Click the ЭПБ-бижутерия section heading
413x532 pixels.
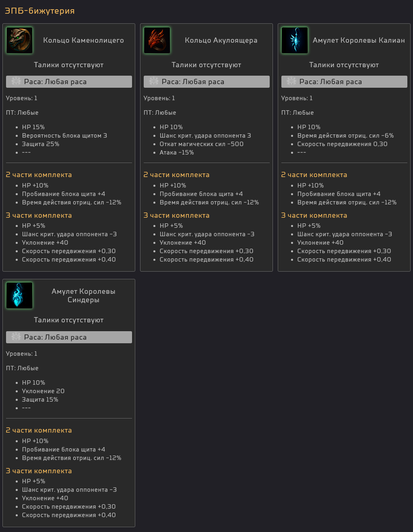pyautogui.click(x=39, y=11)
